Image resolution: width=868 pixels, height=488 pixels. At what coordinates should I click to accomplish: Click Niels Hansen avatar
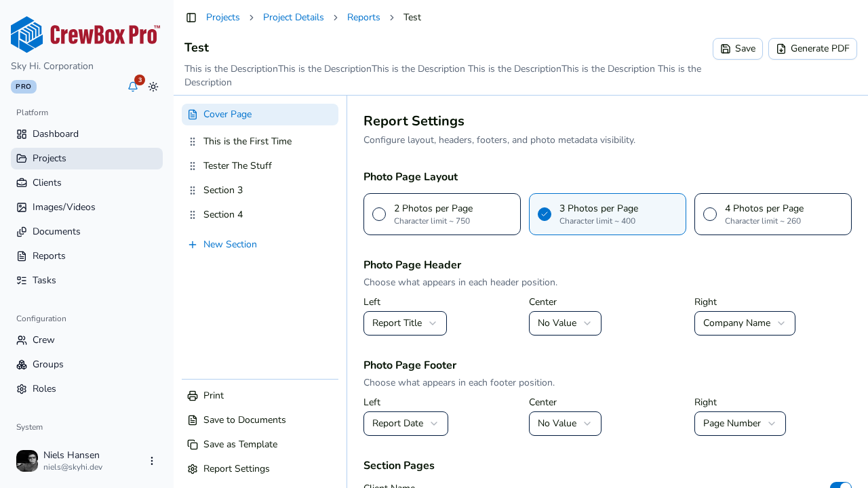(x=27, y=461)
